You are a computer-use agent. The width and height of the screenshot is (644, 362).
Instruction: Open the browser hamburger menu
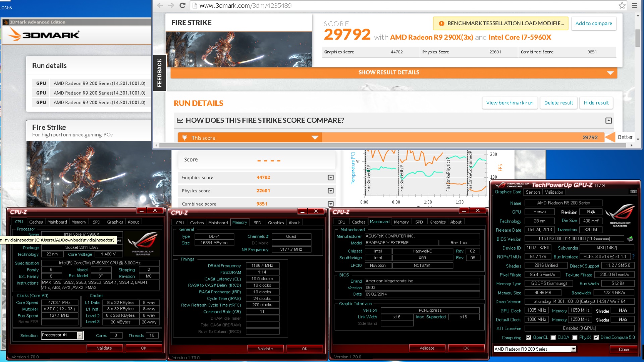[634, 5]
